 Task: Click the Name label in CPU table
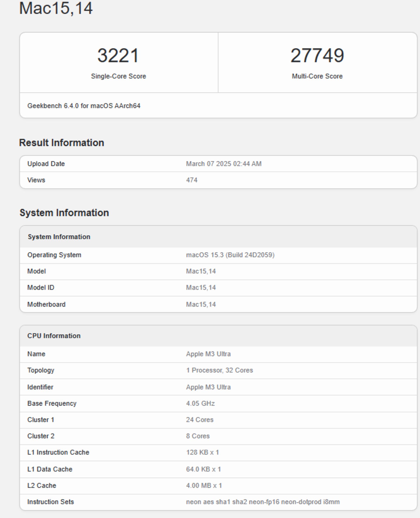36,354
